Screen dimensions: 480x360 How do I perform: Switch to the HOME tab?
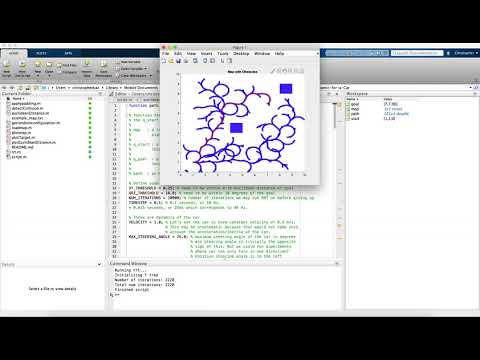tap(14, 53)
